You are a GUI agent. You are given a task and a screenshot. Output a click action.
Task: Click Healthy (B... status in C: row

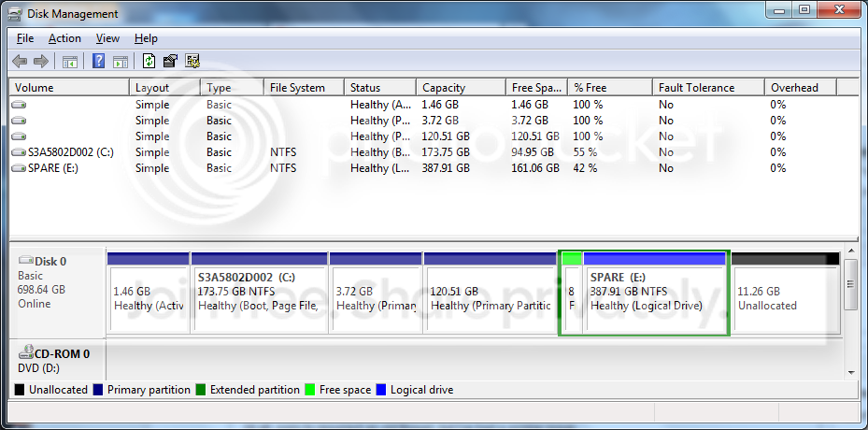379,152
